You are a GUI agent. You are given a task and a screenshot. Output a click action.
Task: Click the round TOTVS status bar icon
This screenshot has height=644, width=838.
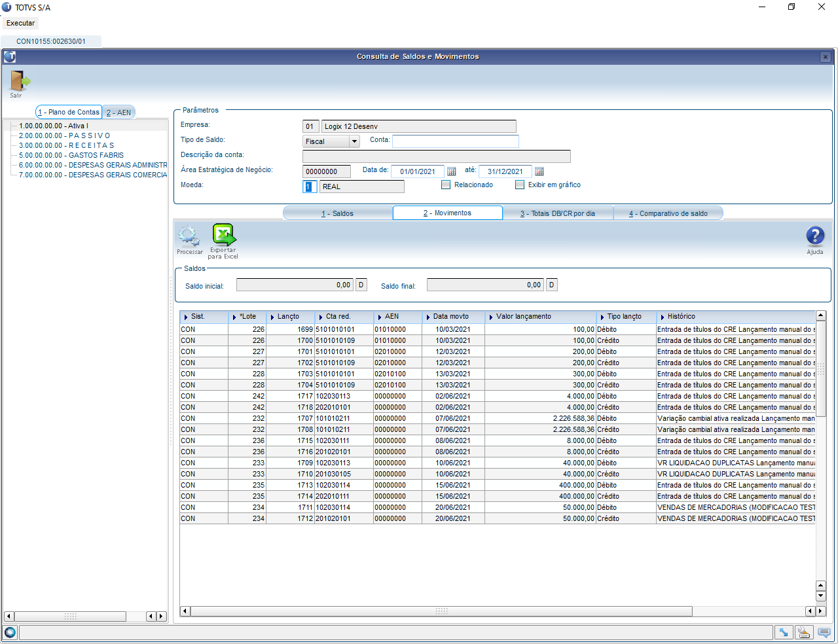coord(10,632)
